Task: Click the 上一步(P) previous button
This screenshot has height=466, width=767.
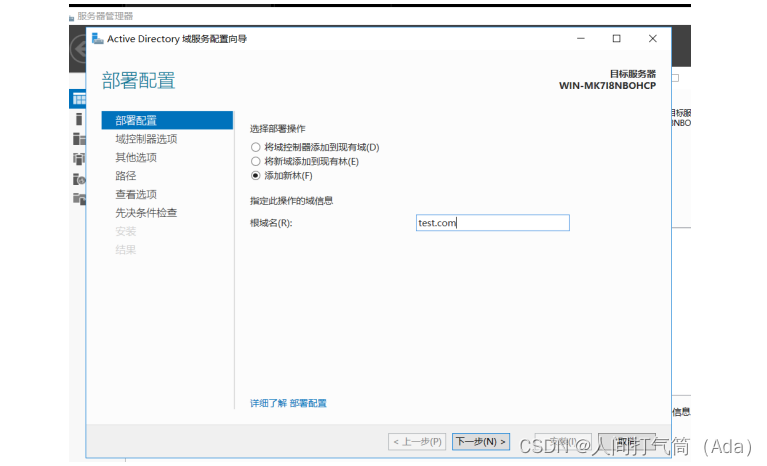Action: point(417,442)
